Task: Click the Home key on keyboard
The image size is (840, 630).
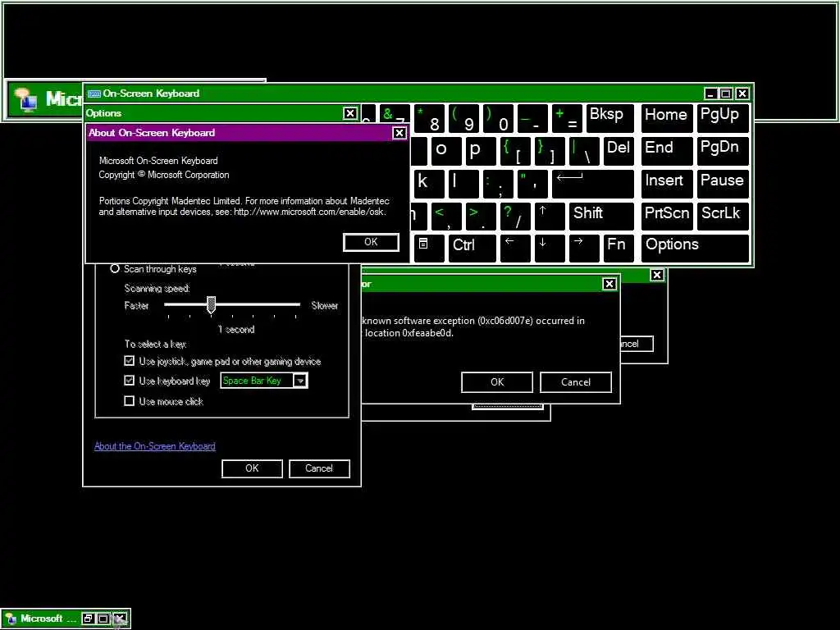Action: click(x=667, y=118)
